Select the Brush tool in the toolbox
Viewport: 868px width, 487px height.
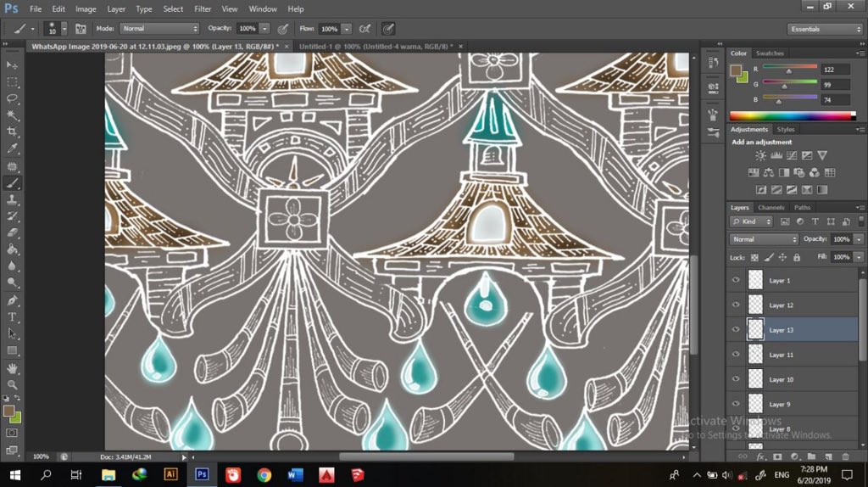point(12,182)
